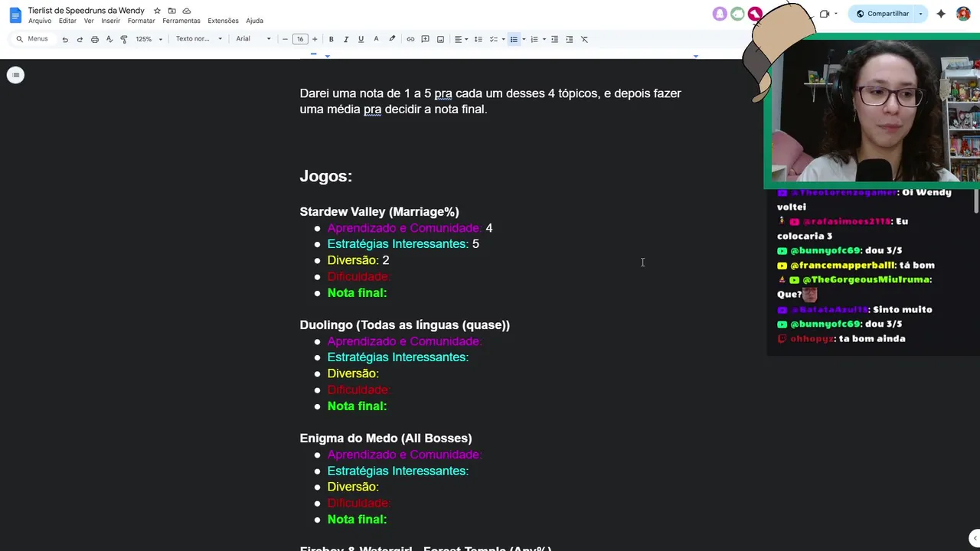Open the Editar menu

(x=67, y=21)
